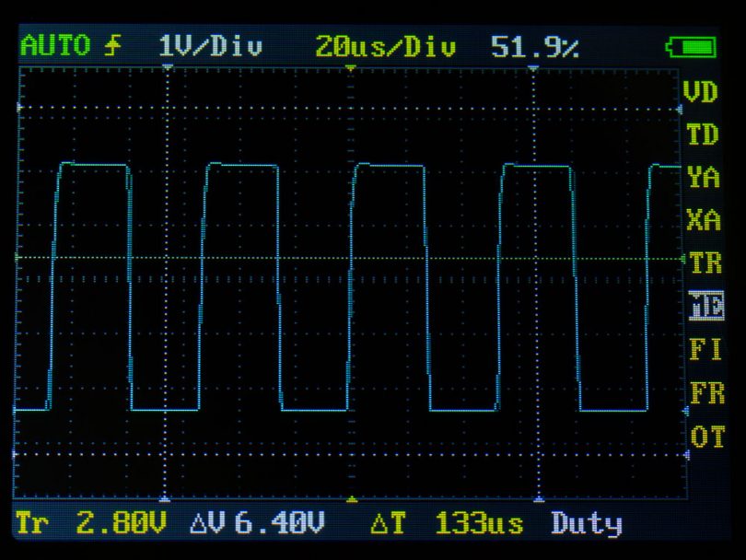Click the highlighted ME menu entry
This screenshot has width=746, height=560.
click(x=705, y=305)
